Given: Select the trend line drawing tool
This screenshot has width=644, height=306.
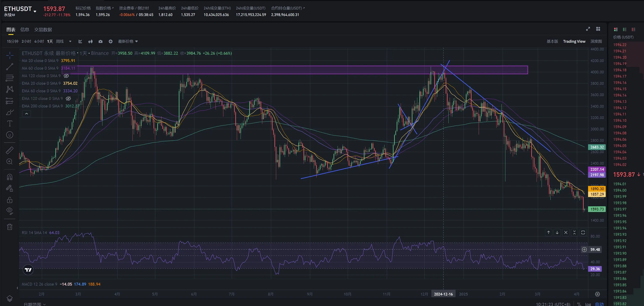Looking at the screenshot, I should tap(9, 67).
